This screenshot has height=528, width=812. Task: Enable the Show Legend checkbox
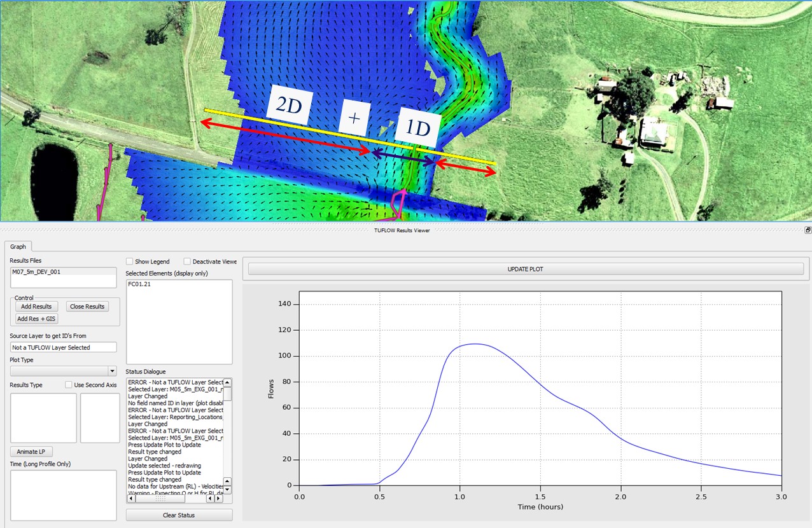[x=129, y=261]
